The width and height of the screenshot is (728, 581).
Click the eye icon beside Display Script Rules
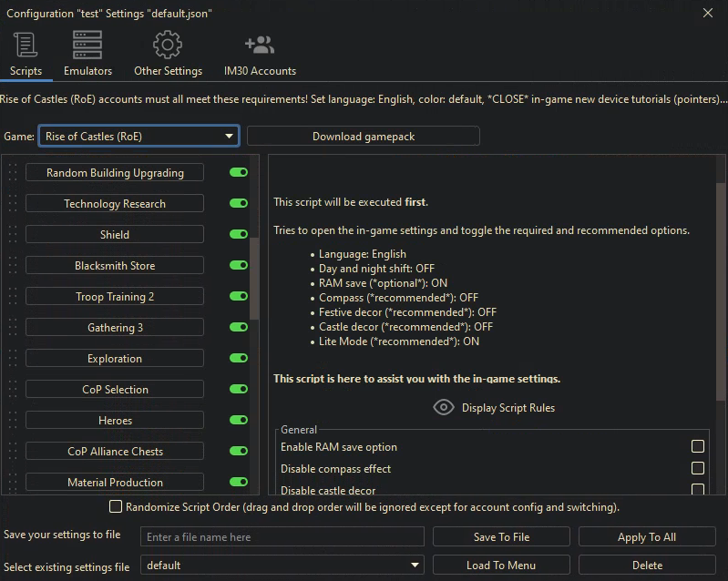point(443,407)
